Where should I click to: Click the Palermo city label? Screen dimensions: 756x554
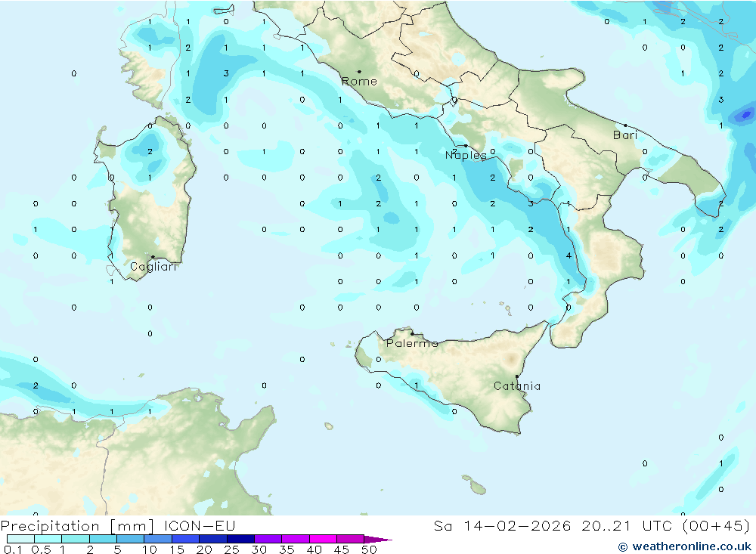[412, 343]
